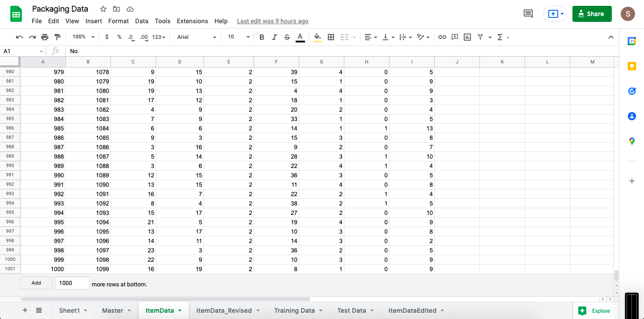The image size is (644, 319).
Task: Click the green Share button
Action: click(592, 14)
